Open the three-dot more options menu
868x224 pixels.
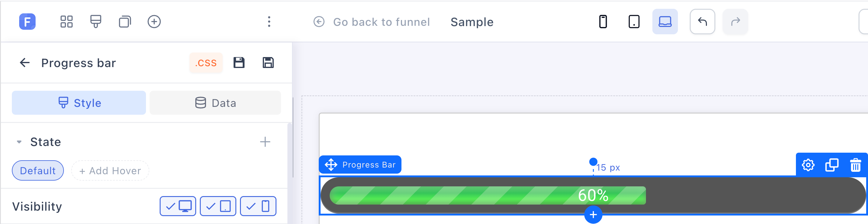(x=269, y=22)
